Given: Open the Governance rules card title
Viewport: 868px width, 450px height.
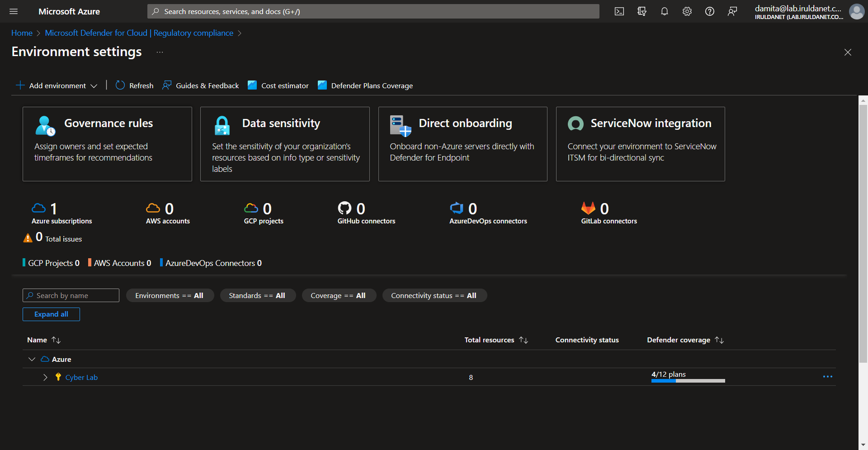Looking at the screenshot, I should coord(108,123).
